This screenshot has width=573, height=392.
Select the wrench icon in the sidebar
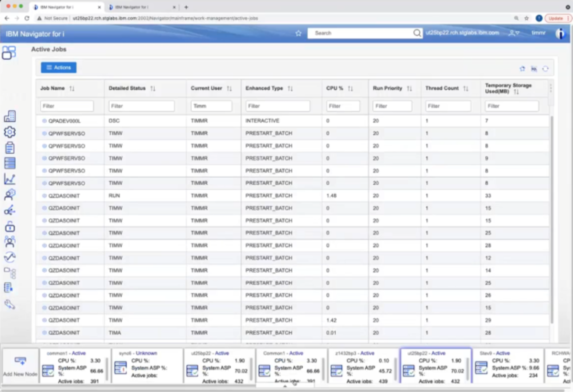coord(10,304)
